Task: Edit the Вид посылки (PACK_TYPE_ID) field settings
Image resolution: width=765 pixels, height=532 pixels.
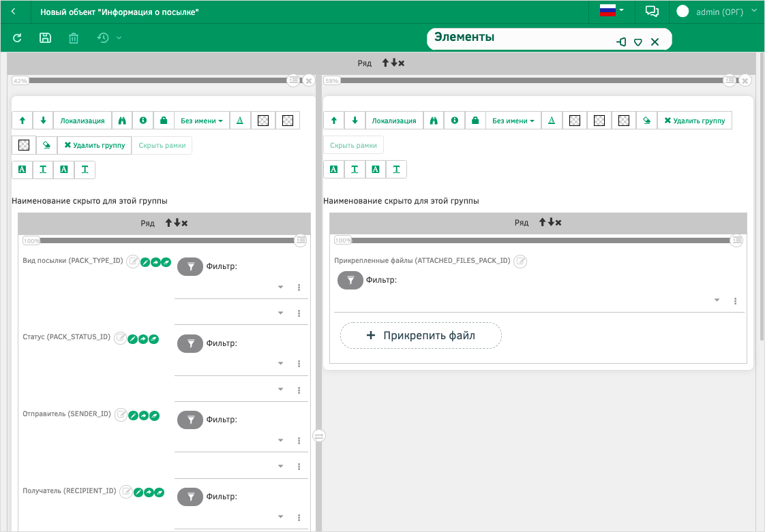Action: pyautogui.click(x=133, y=262)
